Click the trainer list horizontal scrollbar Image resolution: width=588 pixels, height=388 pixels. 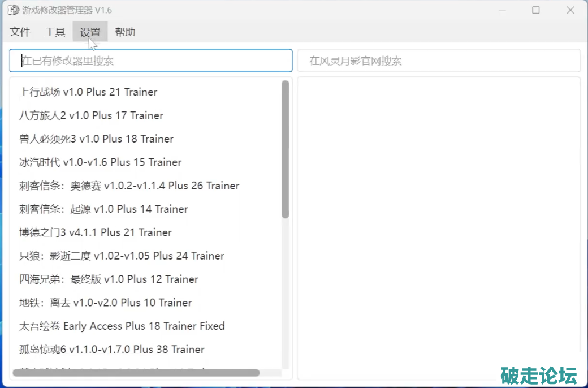(136, 373)
